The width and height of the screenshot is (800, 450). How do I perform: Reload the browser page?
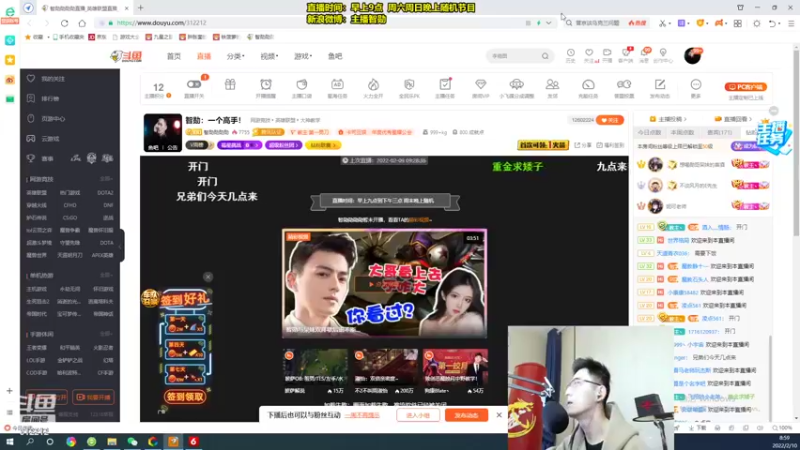pos(64,23)
